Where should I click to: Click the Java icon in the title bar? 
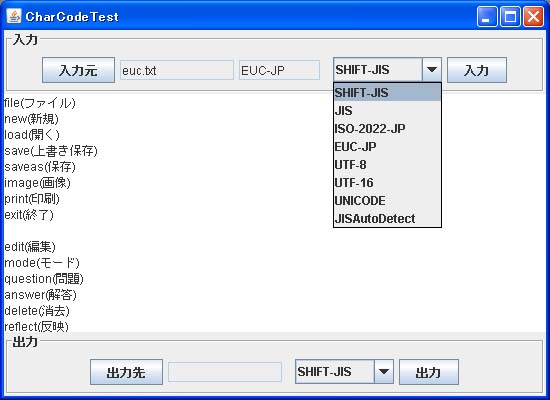(x=14, y=16)
